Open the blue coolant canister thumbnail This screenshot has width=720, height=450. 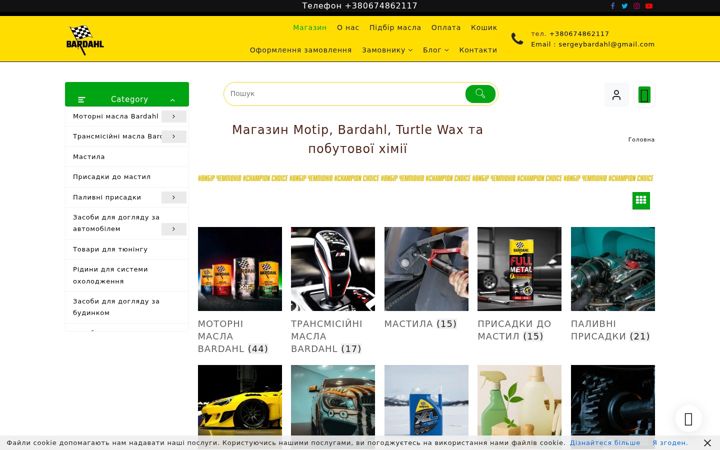pos(426,400)
